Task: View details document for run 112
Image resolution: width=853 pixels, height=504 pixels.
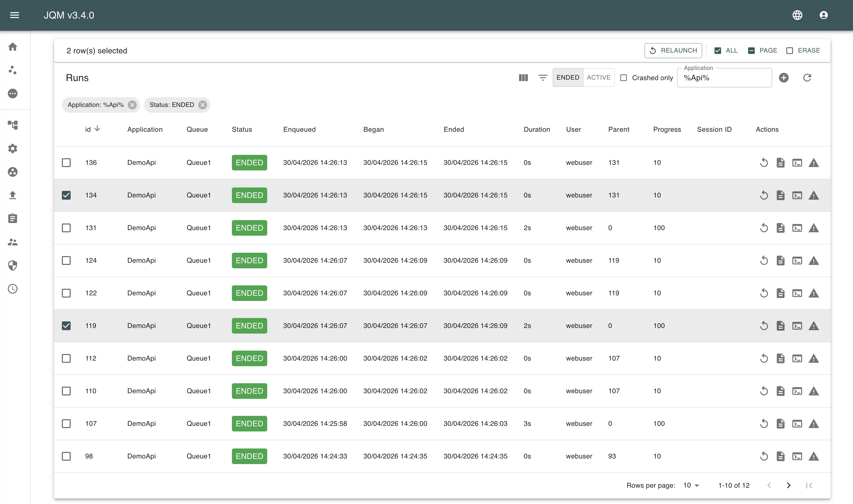Action: tap(781, 358)
